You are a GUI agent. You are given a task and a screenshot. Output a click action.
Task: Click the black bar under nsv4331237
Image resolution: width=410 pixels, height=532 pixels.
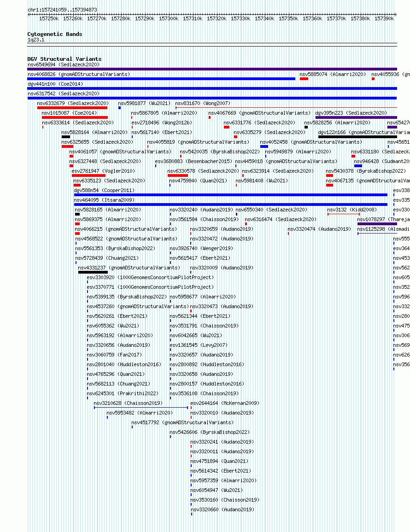(93, 272)
